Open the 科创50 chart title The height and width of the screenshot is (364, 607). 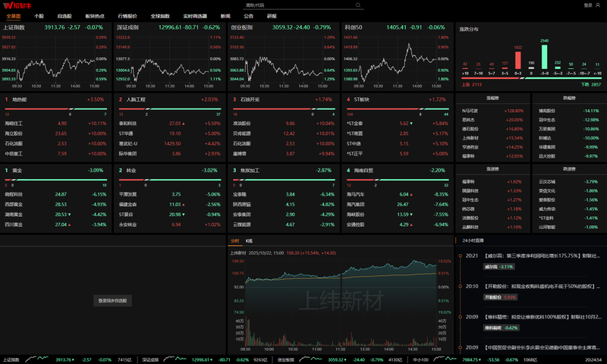[354, 27]
